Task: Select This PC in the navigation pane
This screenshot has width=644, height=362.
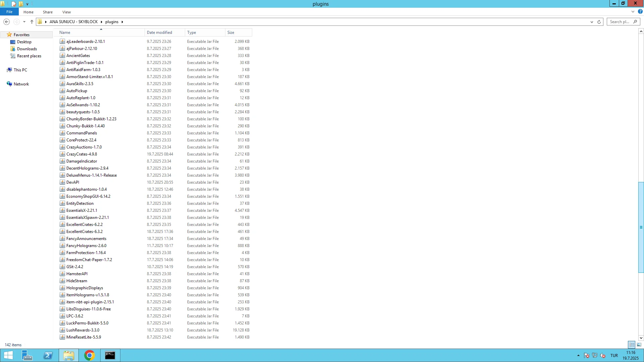Action: (20, 70)
